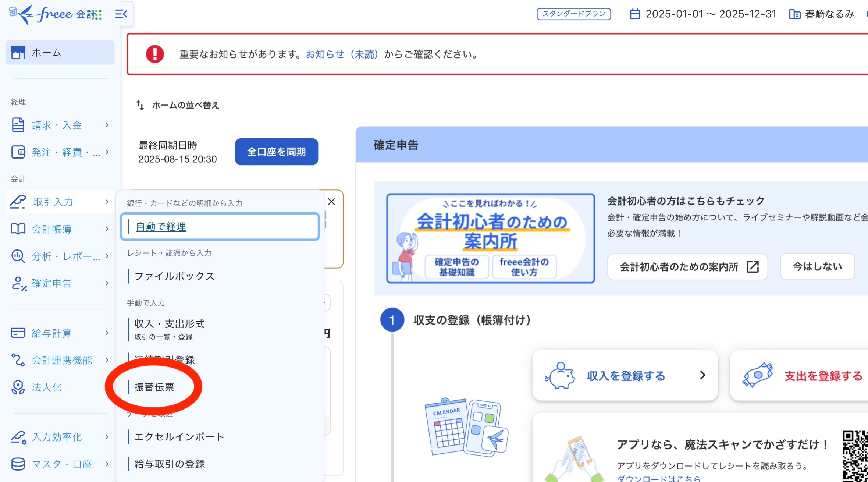
Task: Open エクセルインポート menu entry
Action: click(179, 437)
